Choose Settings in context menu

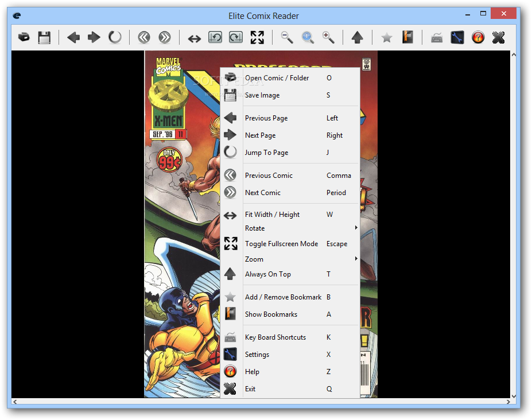(x=290, y=355)
